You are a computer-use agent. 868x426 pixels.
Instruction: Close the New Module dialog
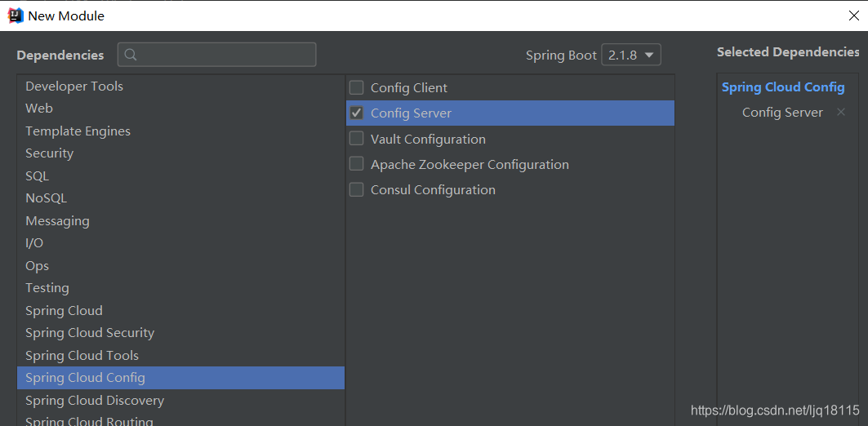coord(853,16)
